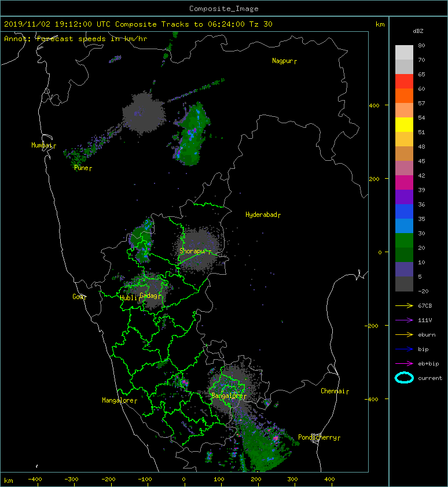The width and height of the screenshot is (448, 487).
Task: Click the Mumbai city label
Action: click(x=41, y=145)
